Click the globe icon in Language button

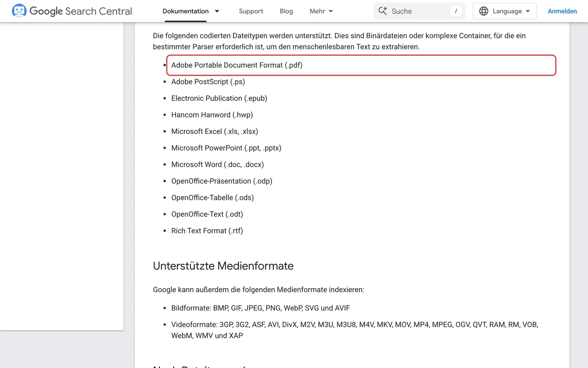tap(484, 11)
